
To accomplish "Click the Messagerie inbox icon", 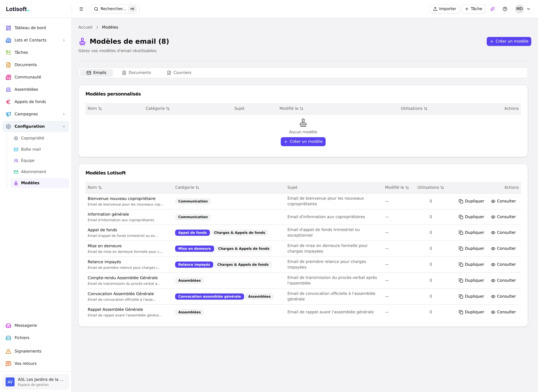I will coord(8,326).
